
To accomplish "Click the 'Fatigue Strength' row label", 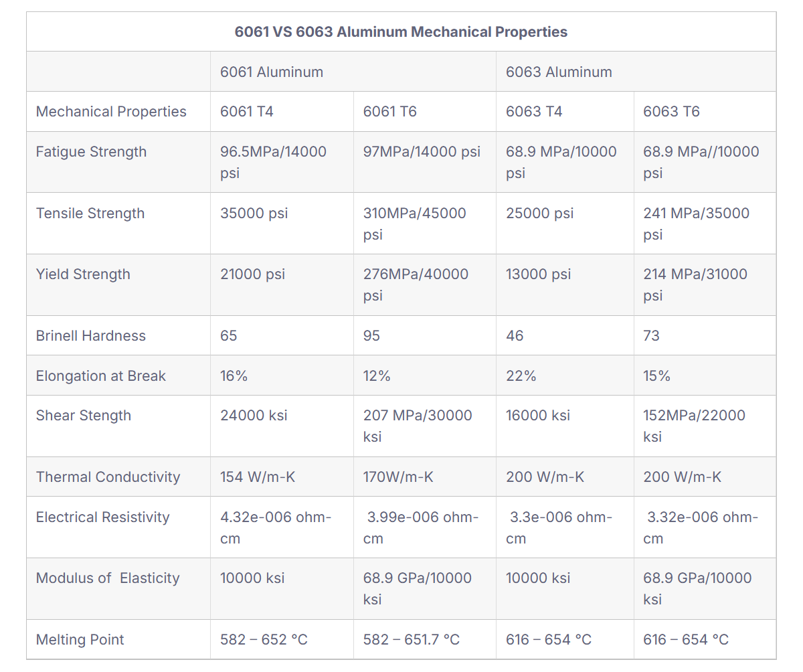I will point(91,151).
